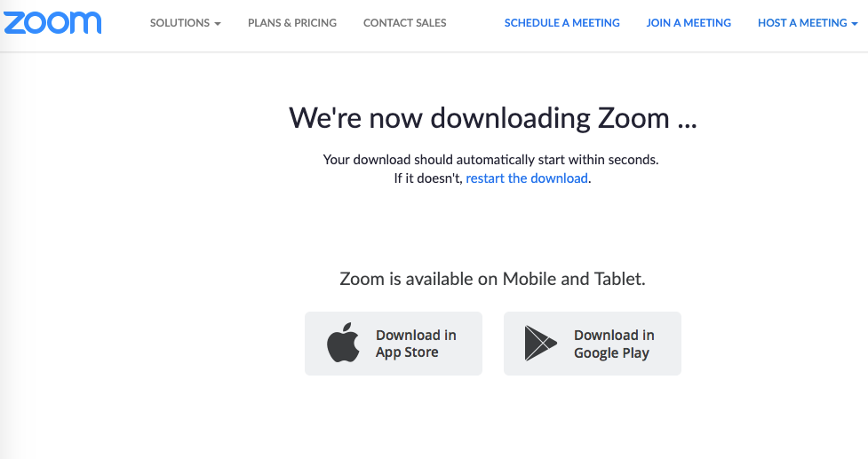The width and height of the screenshot is (868, 459).
Task: Click the Zoom logo in the header
Action: pos(52,23)
